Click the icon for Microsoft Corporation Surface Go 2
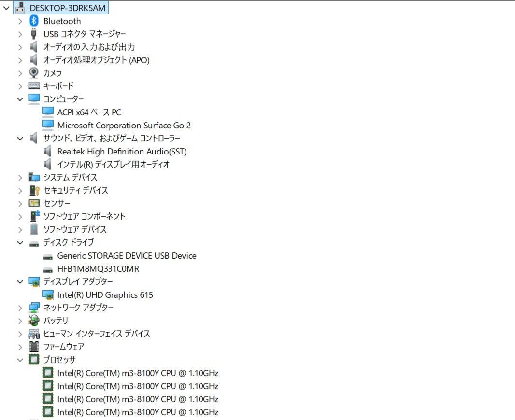Image resolution: width=515 pixels, height=420 pixels. [48, 125]
